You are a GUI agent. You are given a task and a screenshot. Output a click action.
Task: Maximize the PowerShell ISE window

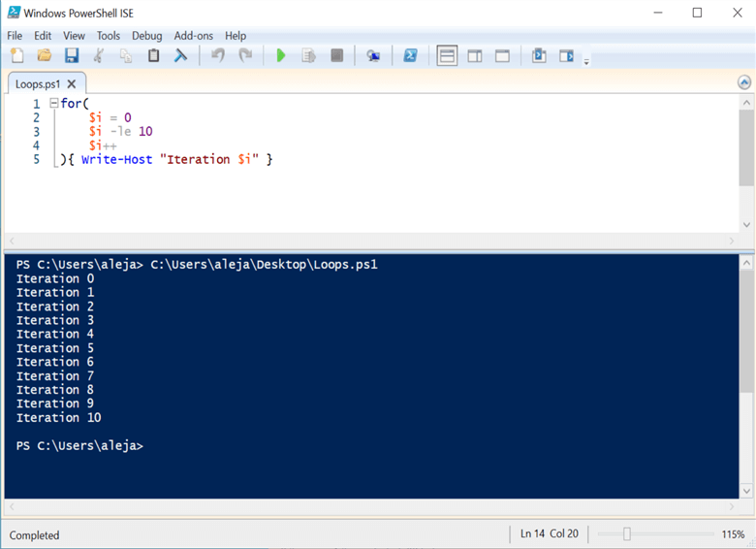[697, 13]
